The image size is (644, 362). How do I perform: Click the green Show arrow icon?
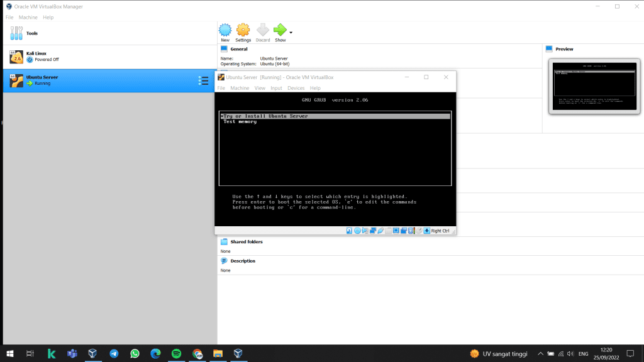pos(280,30)
